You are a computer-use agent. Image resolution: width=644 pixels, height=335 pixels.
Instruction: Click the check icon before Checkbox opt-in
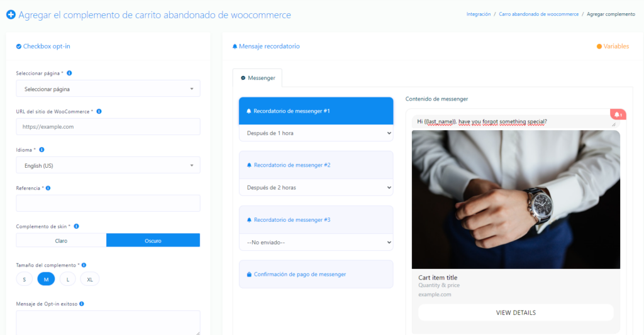(x=18, y=47)
